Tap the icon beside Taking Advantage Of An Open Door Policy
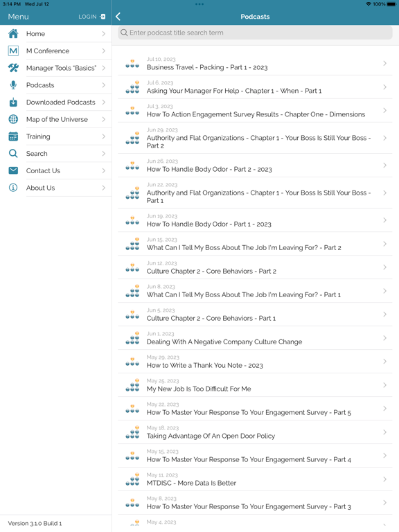Viewport: 399px width, 532px height. pos(132,432)
